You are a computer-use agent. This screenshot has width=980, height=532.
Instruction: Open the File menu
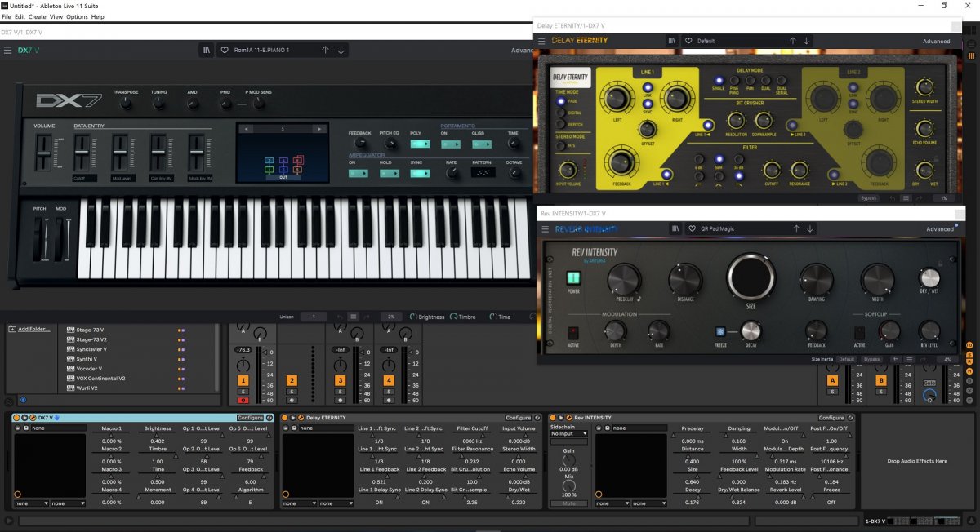6,16
